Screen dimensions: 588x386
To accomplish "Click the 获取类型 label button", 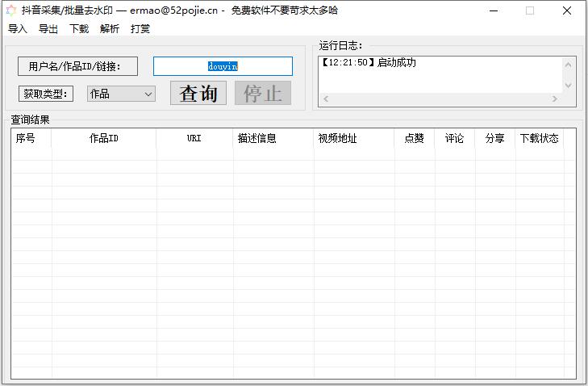I will (46, 94).
